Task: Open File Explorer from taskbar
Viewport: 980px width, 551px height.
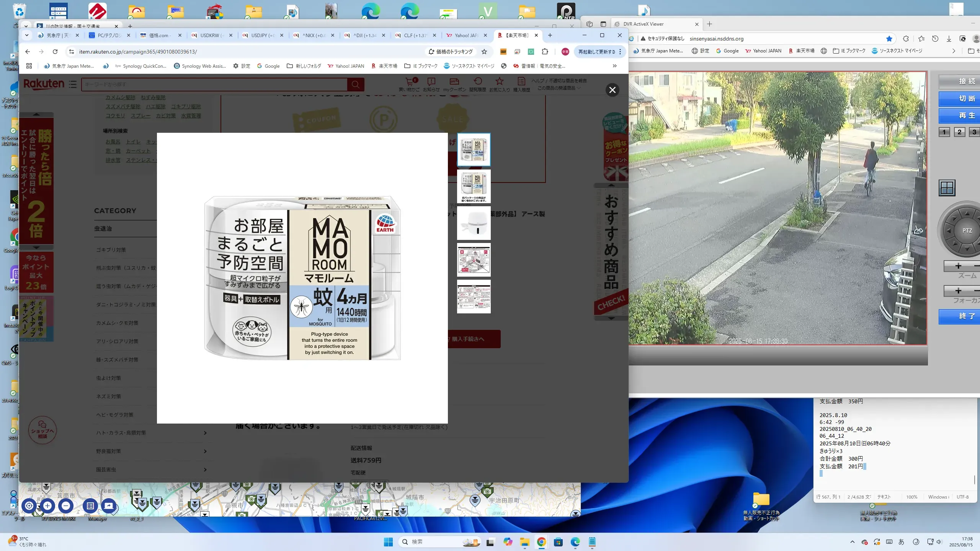Action: pos(524,542)
